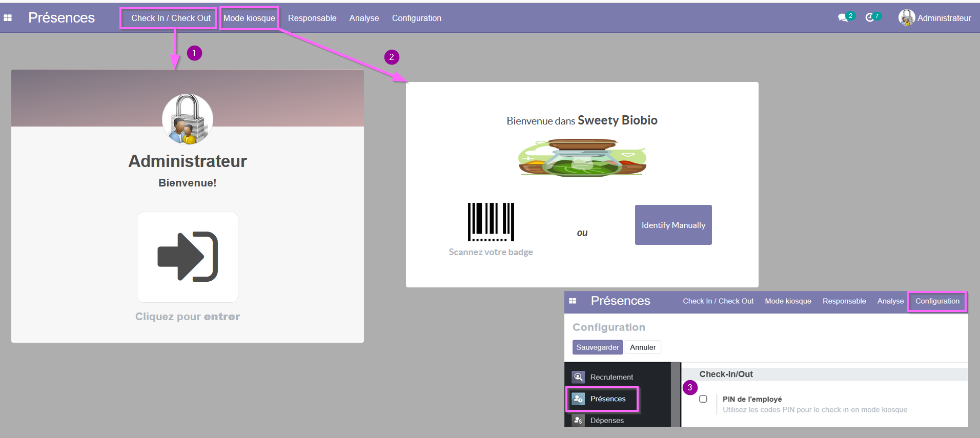Open the Configuration menu in top bar
The width and height of the screenshot is (980, 438).
coord(417,18)
